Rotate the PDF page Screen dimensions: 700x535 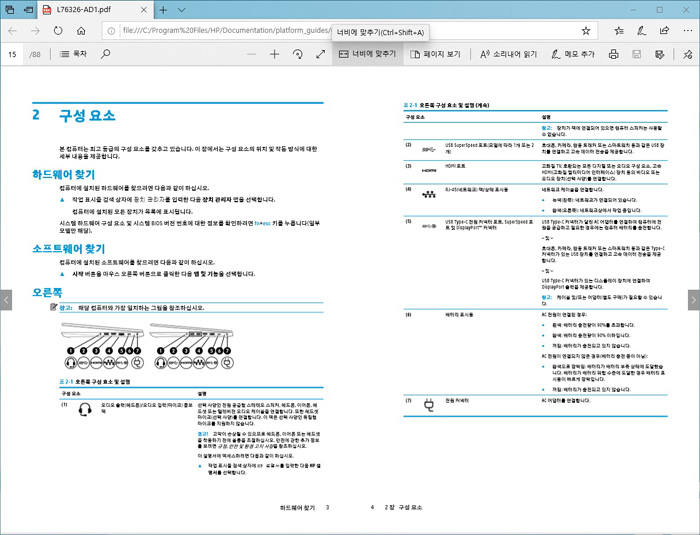(297, 54)
